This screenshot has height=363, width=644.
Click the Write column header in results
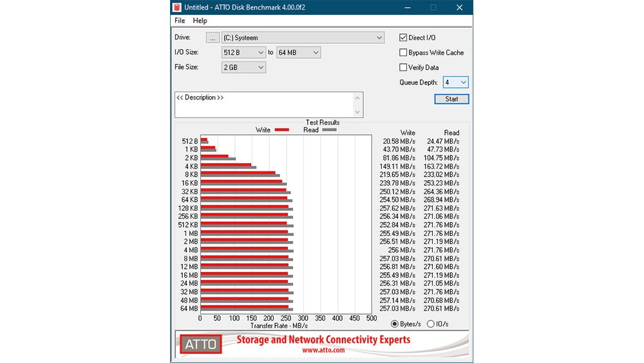[408, 133]
